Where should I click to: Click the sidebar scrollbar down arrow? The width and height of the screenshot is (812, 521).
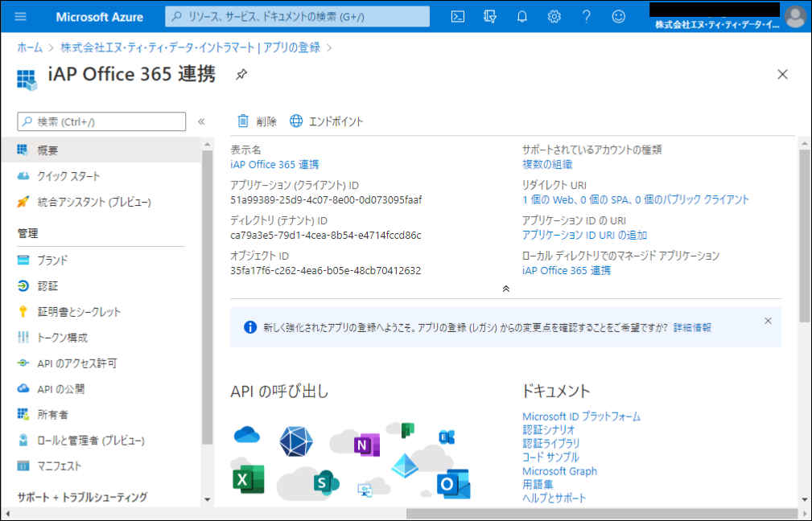point(207,499)
